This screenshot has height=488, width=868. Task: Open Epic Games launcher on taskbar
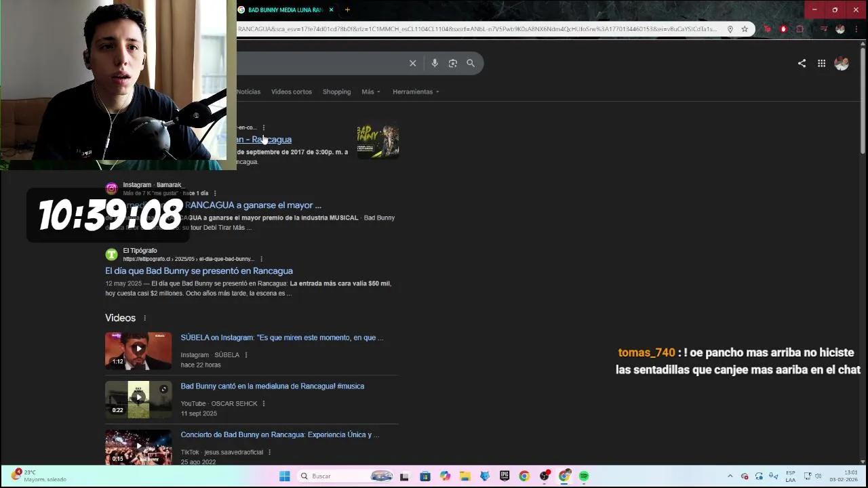click(x=505, y=476)
